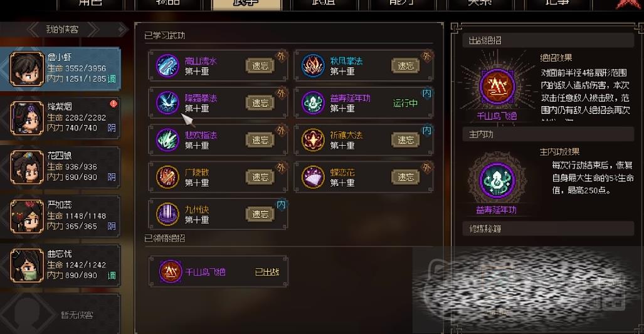Viewport: 644px width, 334px height.
Task: Select character 绛紫烟 portrait
Action: click(x=27, y=117)
